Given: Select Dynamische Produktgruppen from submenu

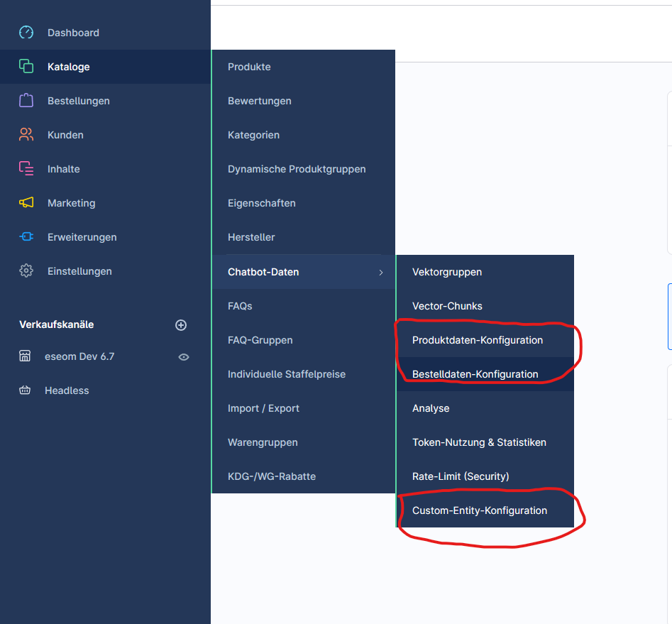Looking at the screenshot, I should tap(297, 169).
